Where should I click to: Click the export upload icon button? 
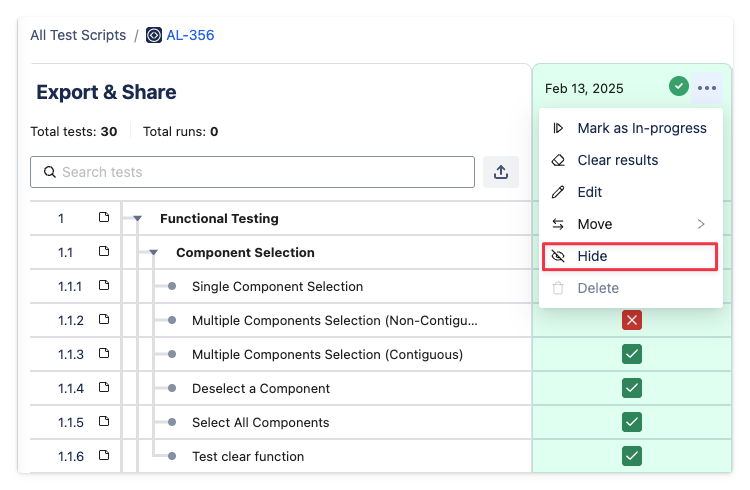[501, 172]
